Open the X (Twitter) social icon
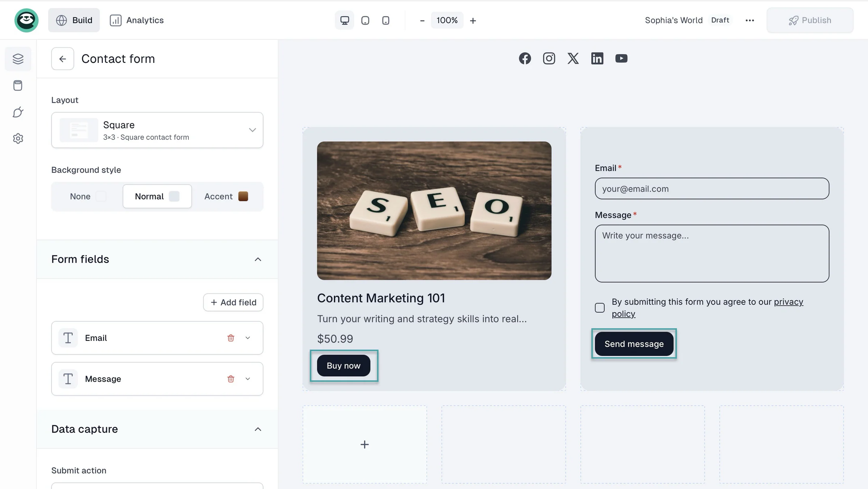 coord(573,58)
